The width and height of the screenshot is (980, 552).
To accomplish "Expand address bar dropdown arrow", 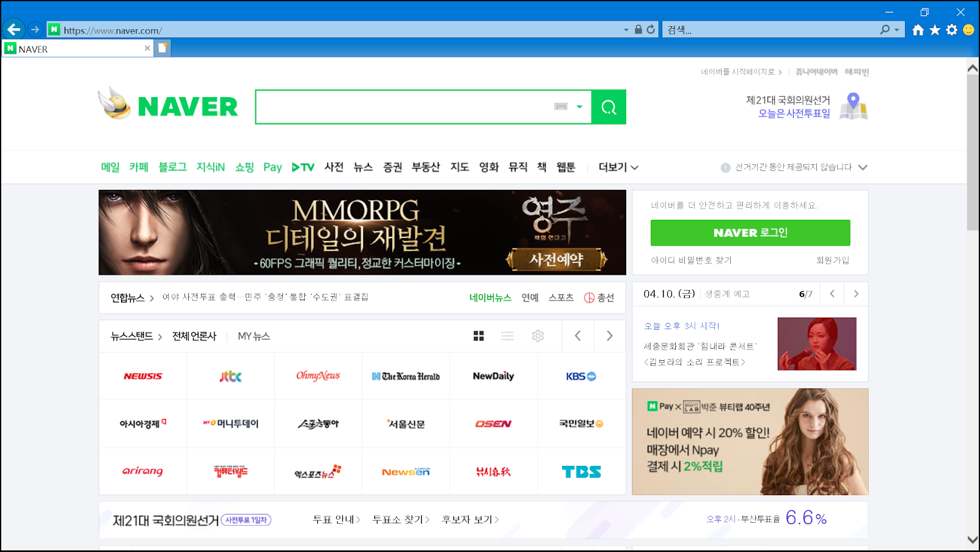I will click(x=626, y=29).
